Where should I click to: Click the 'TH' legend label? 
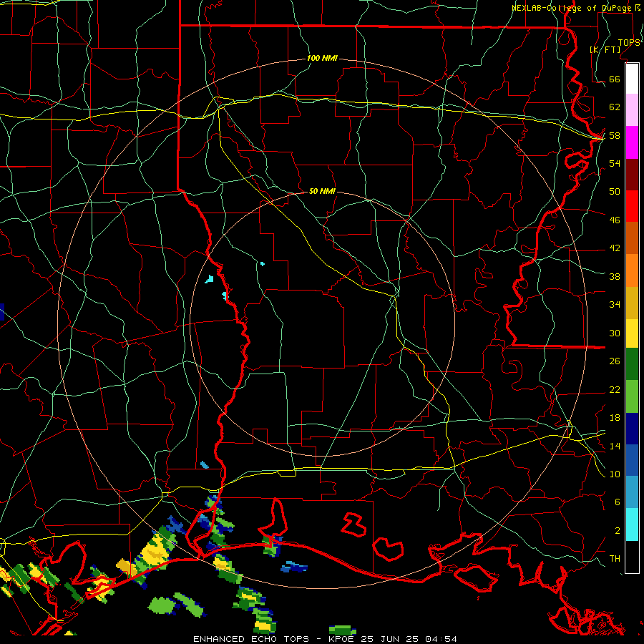[x=615, y=559]
